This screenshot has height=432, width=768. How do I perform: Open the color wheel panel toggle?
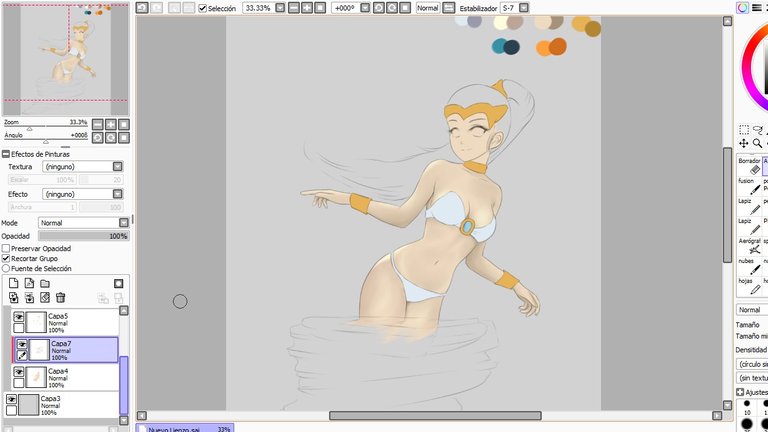743,8
